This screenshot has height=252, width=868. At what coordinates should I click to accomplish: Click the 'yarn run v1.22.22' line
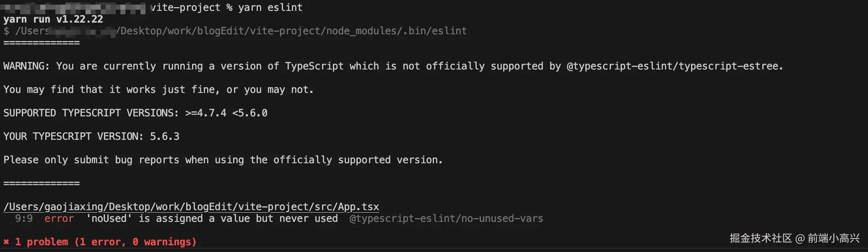click(x=53, y=19)
